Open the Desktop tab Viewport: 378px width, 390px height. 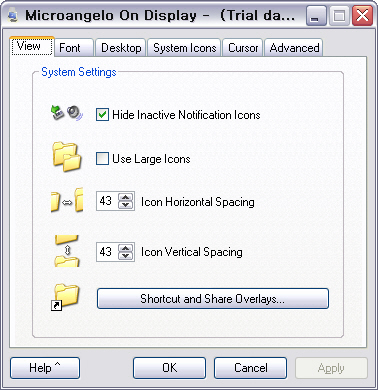click(121, 48)
